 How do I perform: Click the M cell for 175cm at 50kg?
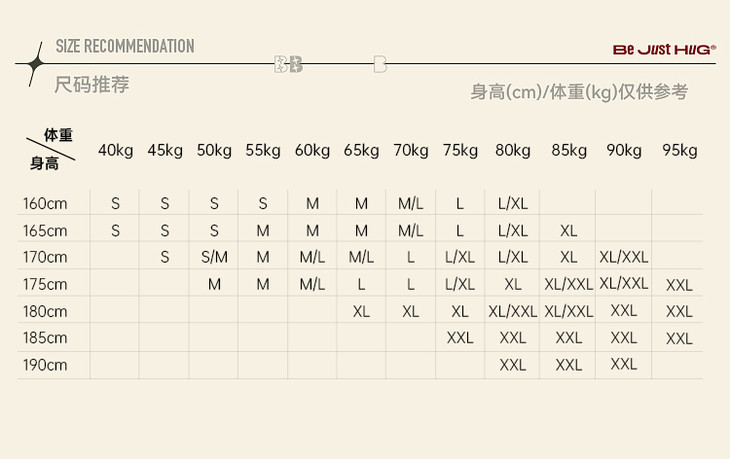[214, 284]
